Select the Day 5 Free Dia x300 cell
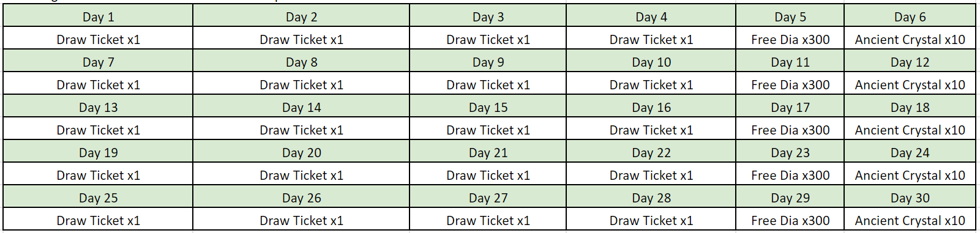 tap(790, 39)
